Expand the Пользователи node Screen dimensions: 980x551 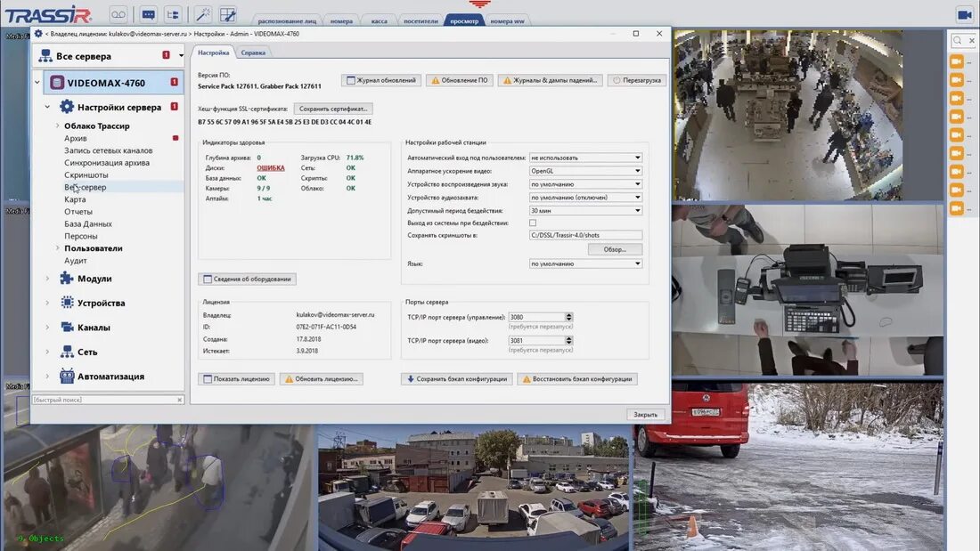point(58,248)
